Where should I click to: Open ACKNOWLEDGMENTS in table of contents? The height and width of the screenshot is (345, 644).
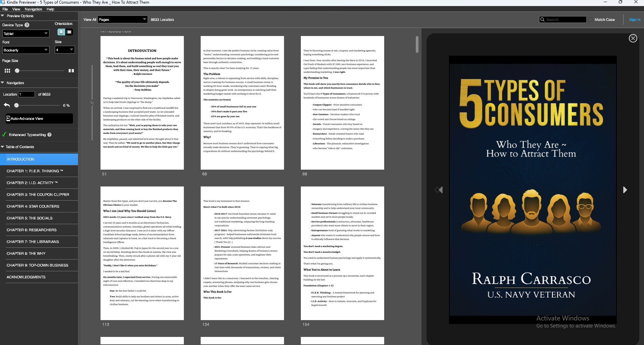point(39,277)
